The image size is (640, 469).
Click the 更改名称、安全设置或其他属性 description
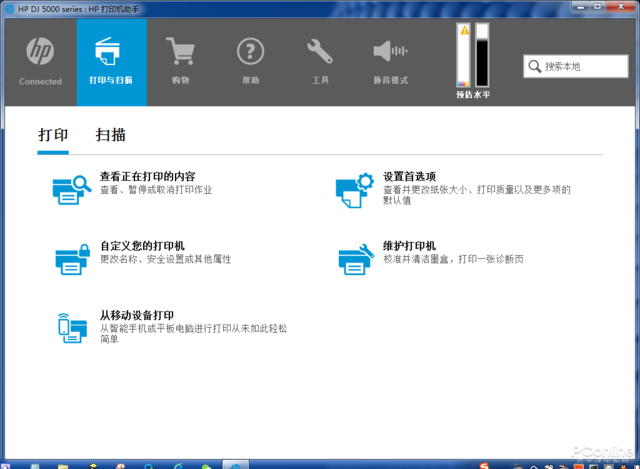click(165, 259)
